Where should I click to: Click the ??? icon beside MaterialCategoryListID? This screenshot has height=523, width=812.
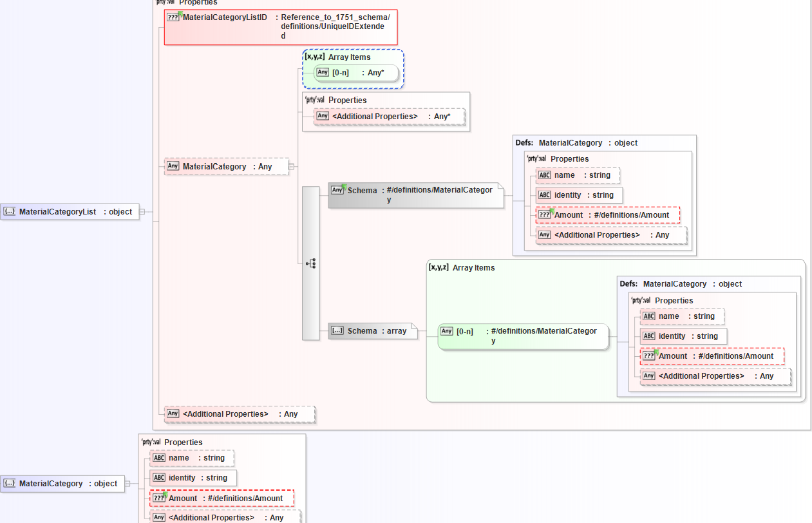coord(173,17)
